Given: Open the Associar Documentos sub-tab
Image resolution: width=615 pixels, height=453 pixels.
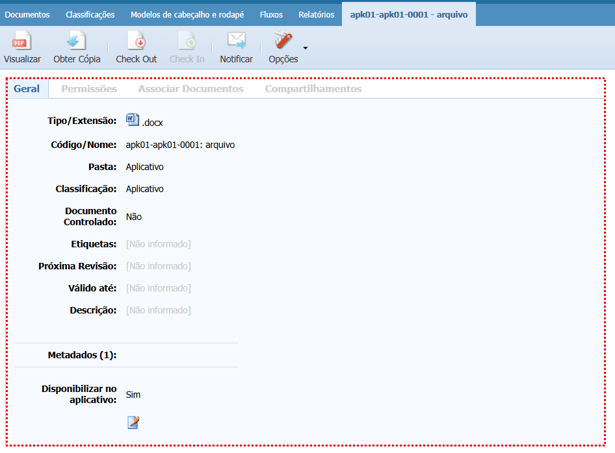Looking at the screenshot, I should pyautogui.click(x=190, y=89).
